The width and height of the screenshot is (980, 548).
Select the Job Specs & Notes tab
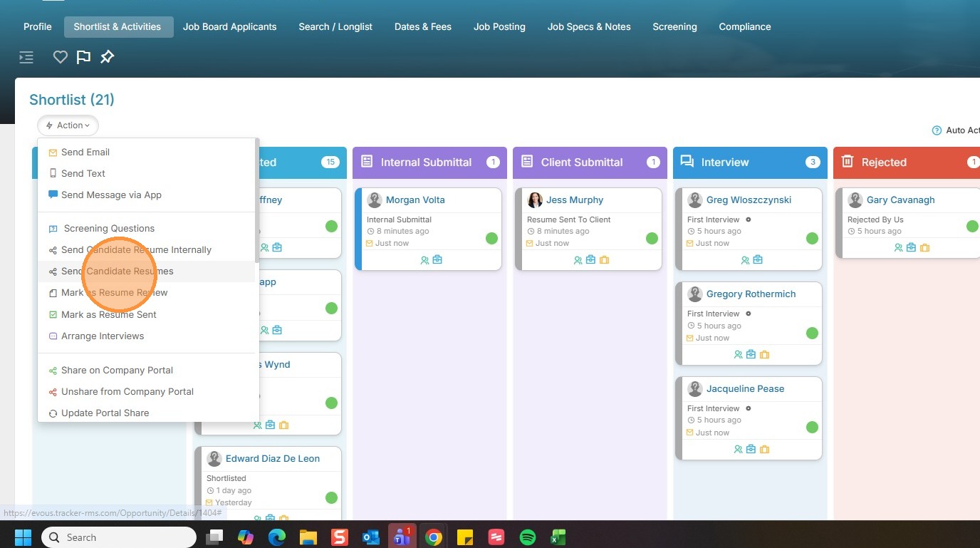pyautogui.click(x=589, y=27)
